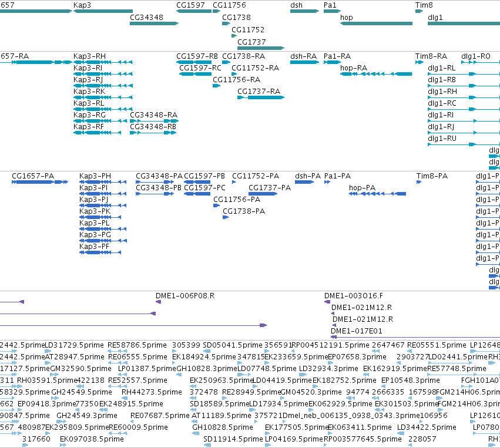
Task: Click transcript Kap3-RL
Action: (x=103, y=109)
